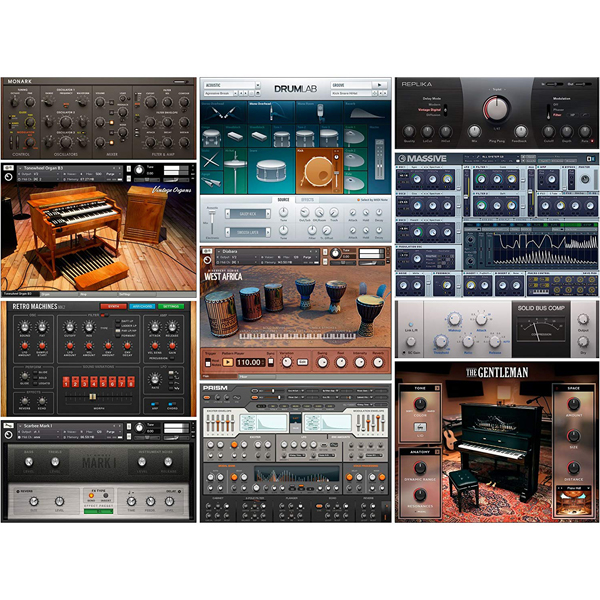Viewport: 600px width, 600px height.
Task: Select the Stereo Overhead mic cell in DrumLab
Action: [224, 112]
